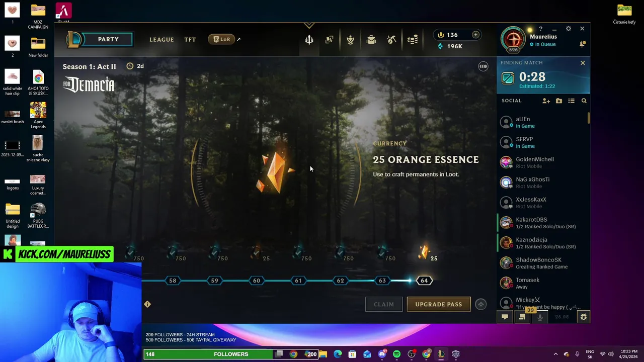This screenshot has height=362, width=644.
Task: Click the social friends list scrollbar
Action: pos(588,117)
